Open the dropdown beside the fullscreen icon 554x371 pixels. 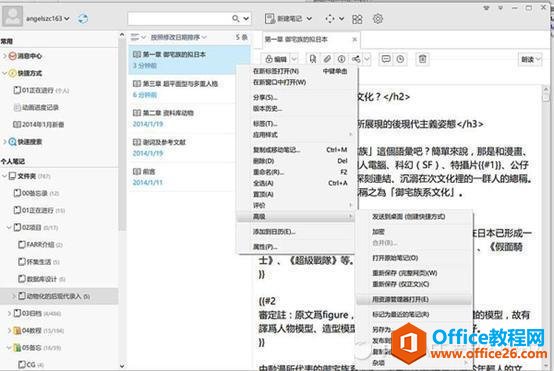click(x=342, y=19)
